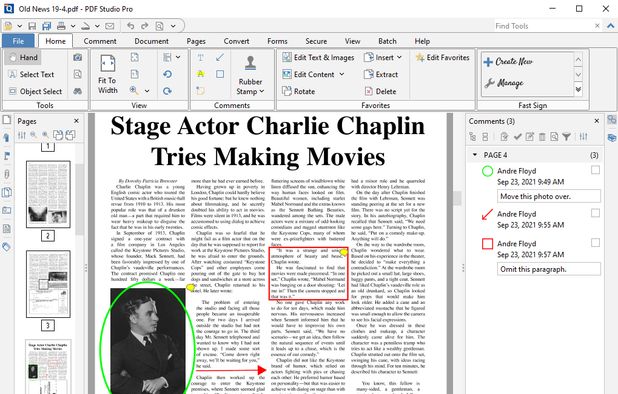Image resolution: width=618 pixels, height=394 pixels.
Task: Click Create New in Fast Sign
Action: [508, 61]
